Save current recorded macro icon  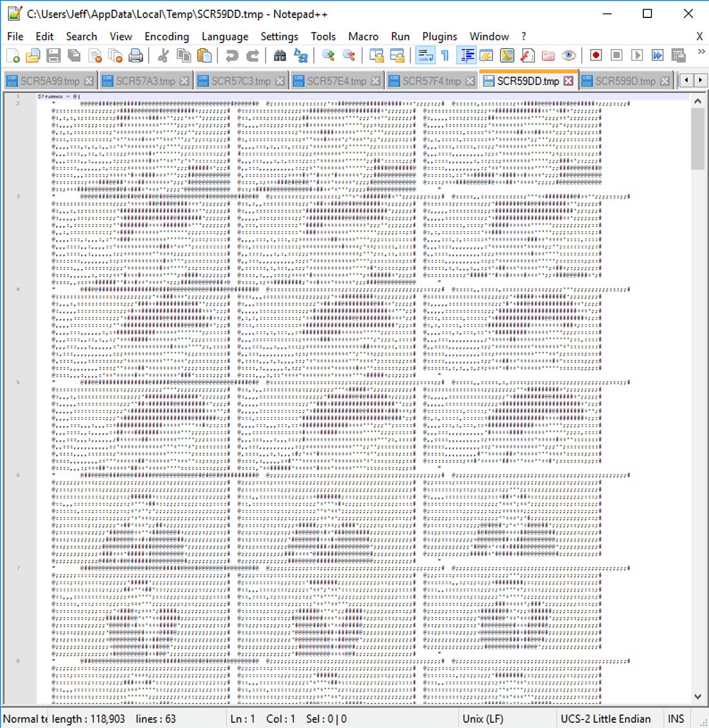tap(678, 55)
